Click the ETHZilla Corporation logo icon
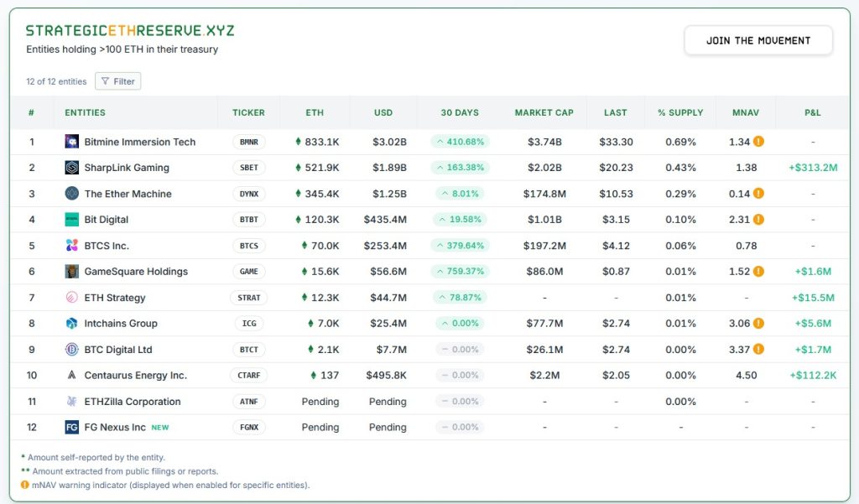This screenshot has height=504, width=859. pos(72,401)
